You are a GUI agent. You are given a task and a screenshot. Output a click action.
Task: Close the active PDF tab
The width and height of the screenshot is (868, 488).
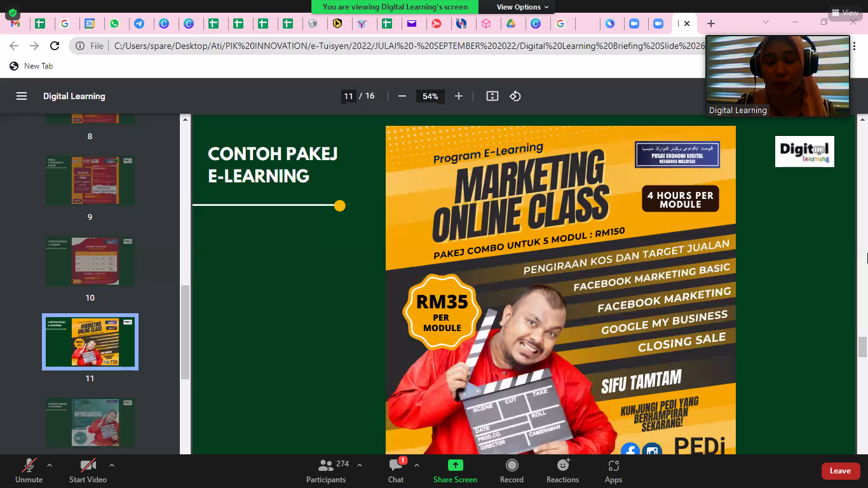coord(687,24)
